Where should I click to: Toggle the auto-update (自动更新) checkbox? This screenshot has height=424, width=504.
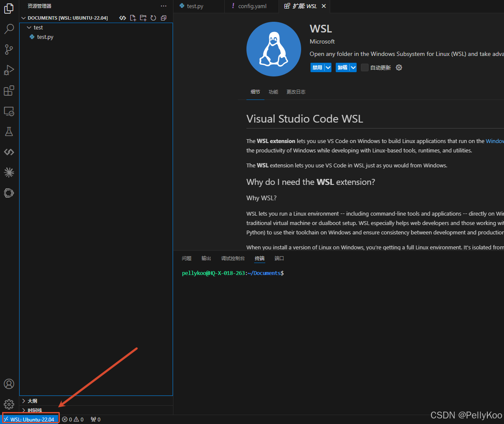pos(364,67)
